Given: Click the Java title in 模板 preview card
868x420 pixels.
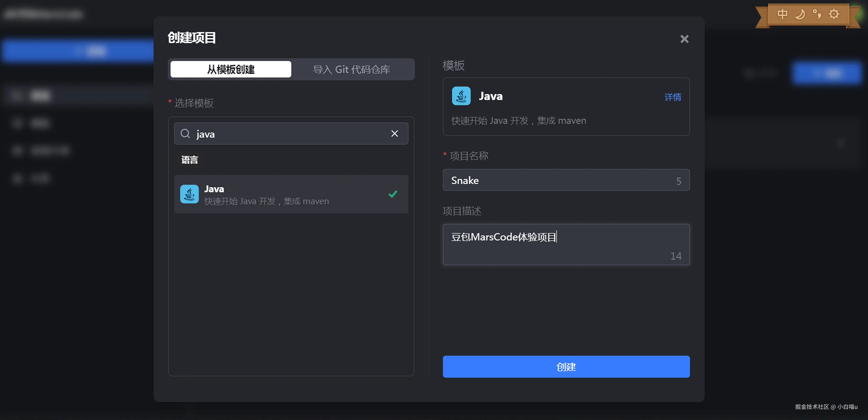Looking at the screenshot, I should click(491, 96).
